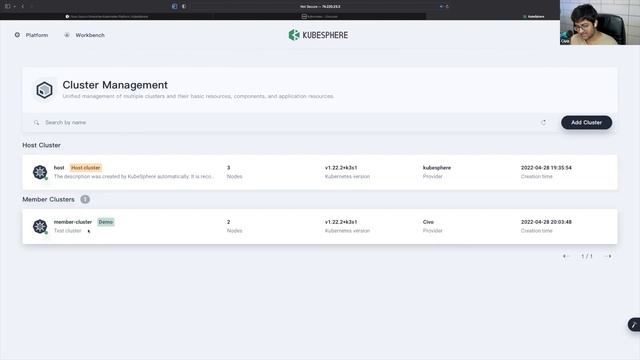
Task: Reload the page in the browser
Action: coord(447,7)
